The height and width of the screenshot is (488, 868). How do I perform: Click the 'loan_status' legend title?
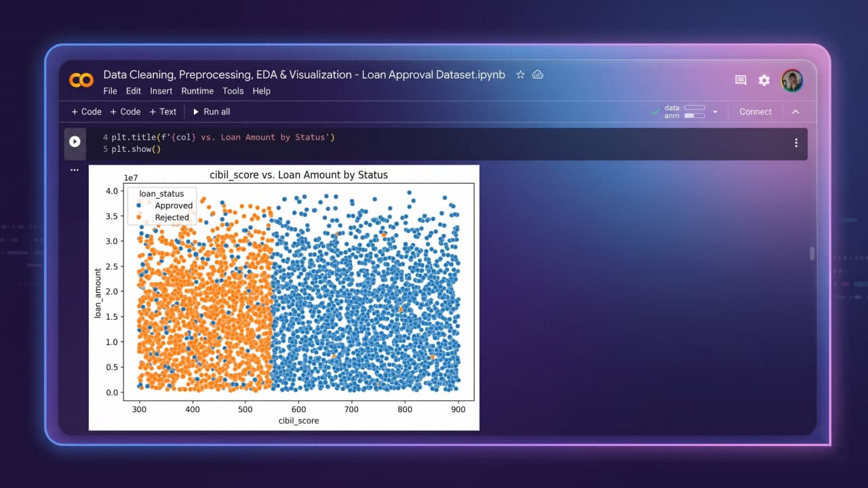coord(161,194)
